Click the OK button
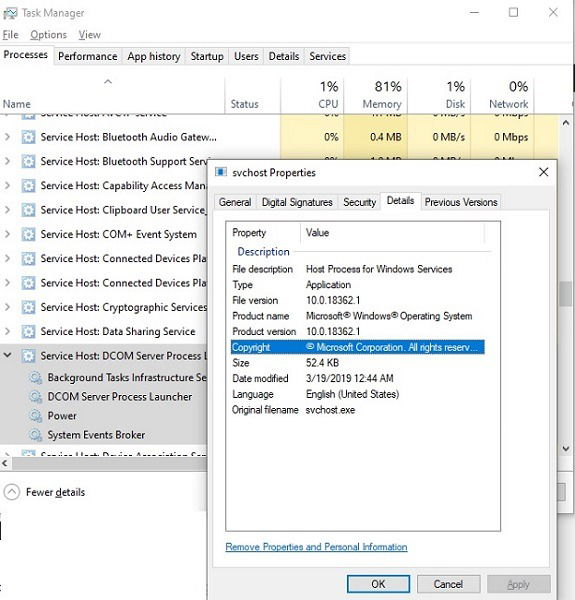The height and width of the screenshot is (600, 575). coord(378,584)
